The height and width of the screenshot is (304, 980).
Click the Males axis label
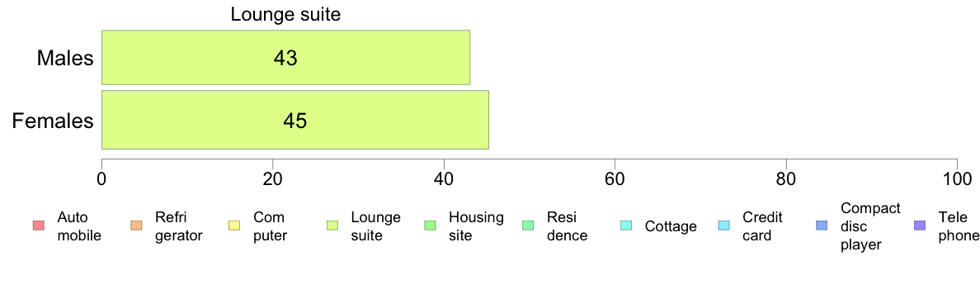65,58
